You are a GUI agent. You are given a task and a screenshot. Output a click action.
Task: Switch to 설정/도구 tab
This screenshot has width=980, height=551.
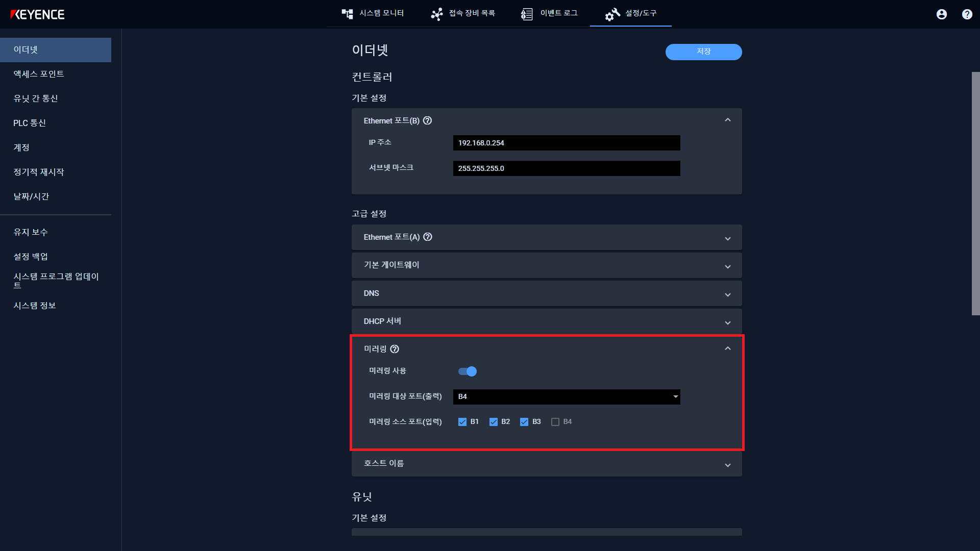(x=631, y=13)
